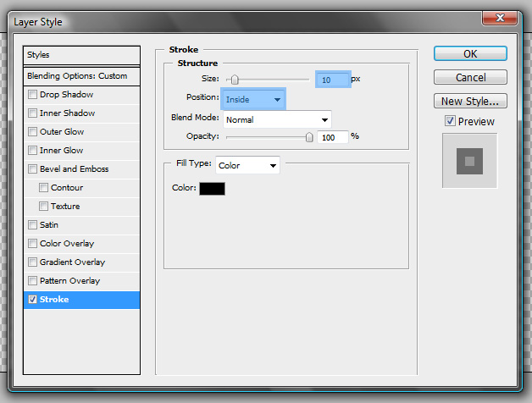Select the Stroke label in list
532x403 pixels.
point(54,299)
